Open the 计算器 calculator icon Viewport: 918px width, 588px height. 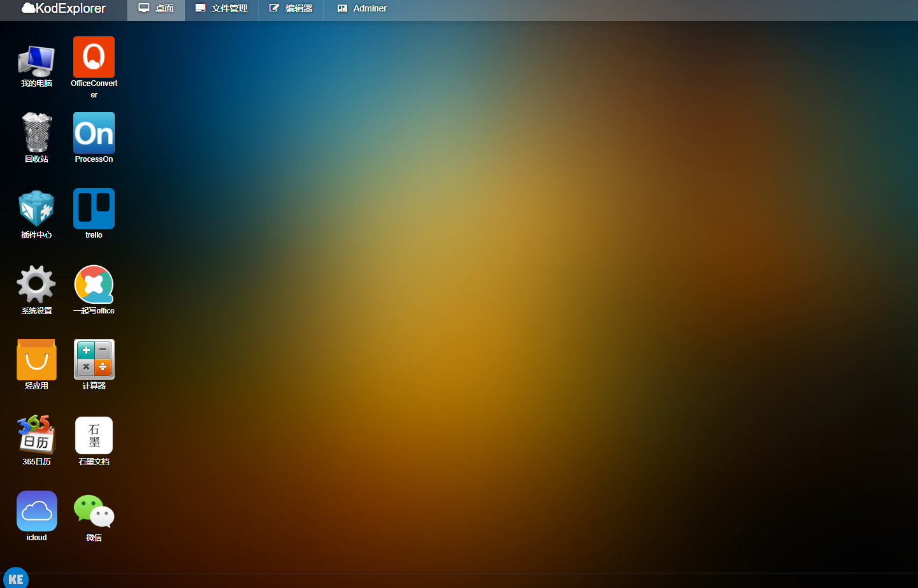pos(94,360)
